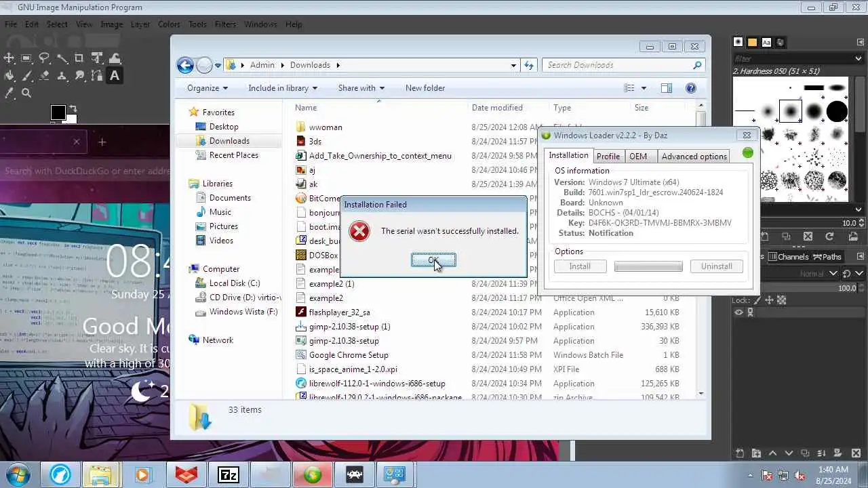Select the Warp Transform tool
Viewport: 868px width, 488px height.
(x=115, y=59)
